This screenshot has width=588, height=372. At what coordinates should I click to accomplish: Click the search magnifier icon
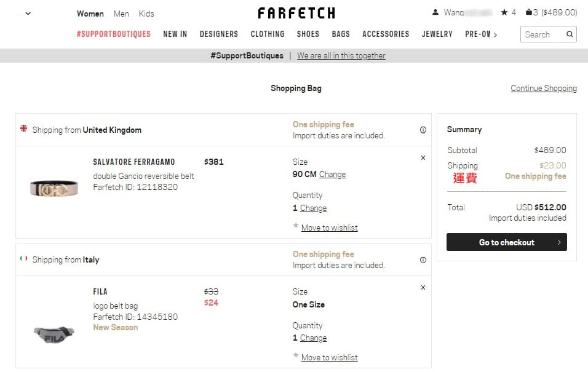(x=570, y=34)
